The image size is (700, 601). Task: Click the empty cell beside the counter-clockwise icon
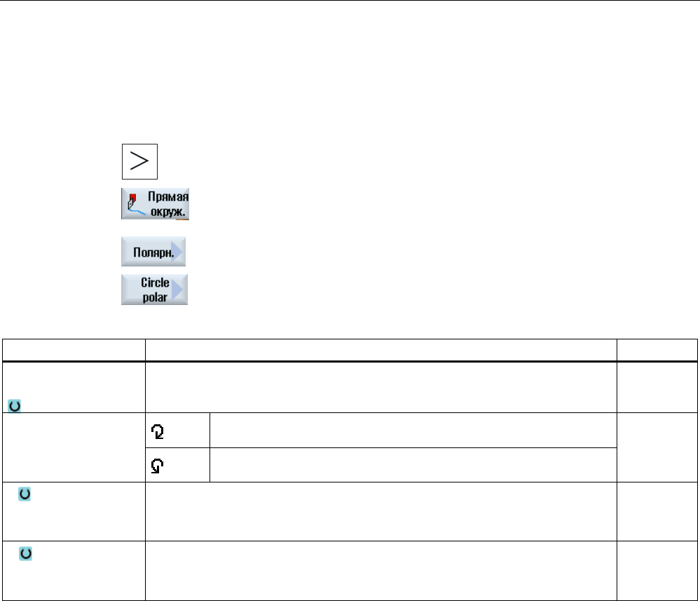pos(413,465)
